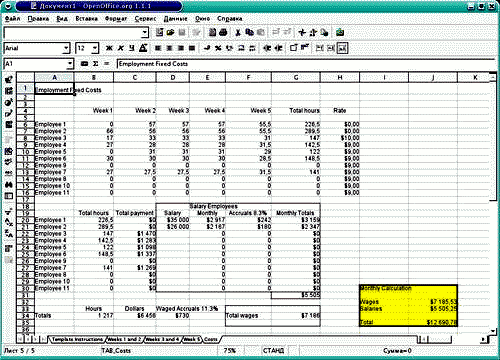Open the Справка menu
Screen dimensions: 500x360
[x=229, y=19]
